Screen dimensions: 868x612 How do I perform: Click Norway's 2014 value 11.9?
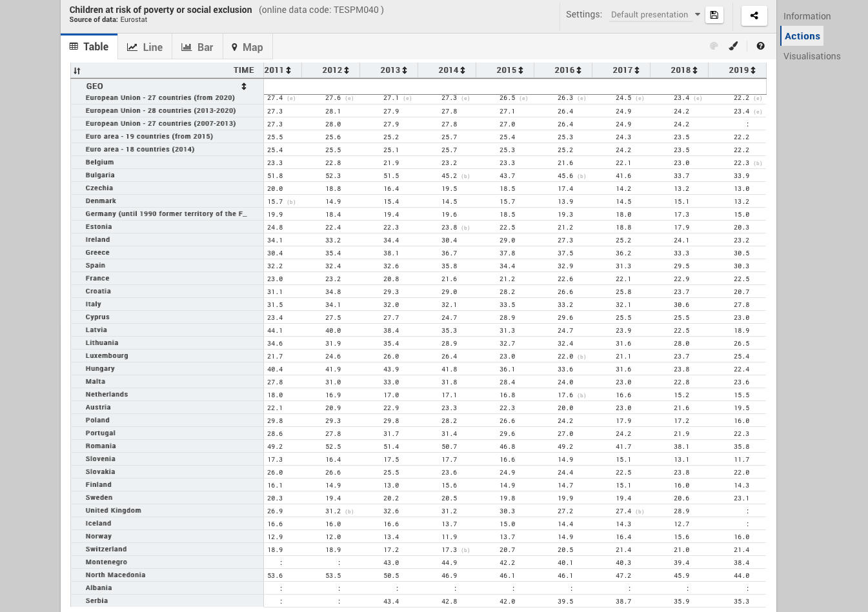tap(449, 537)
